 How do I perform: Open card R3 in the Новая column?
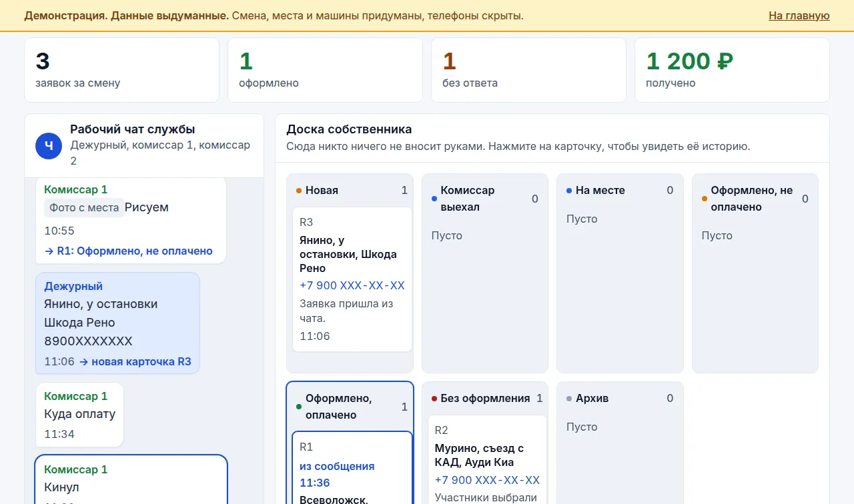pyautogui.click(x=352, y=279)
